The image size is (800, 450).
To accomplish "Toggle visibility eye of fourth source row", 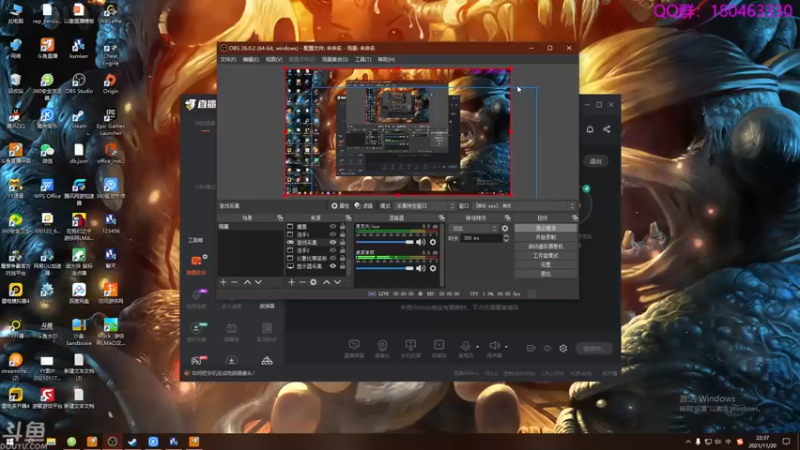I will pyautogui.click(x=333, y=251).
